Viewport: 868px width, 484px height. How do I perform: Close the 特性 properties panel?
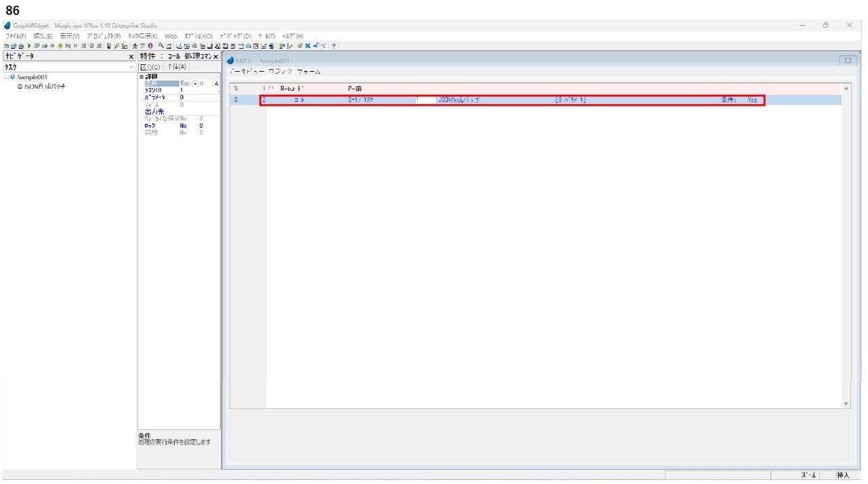click(x=216, y=57)
